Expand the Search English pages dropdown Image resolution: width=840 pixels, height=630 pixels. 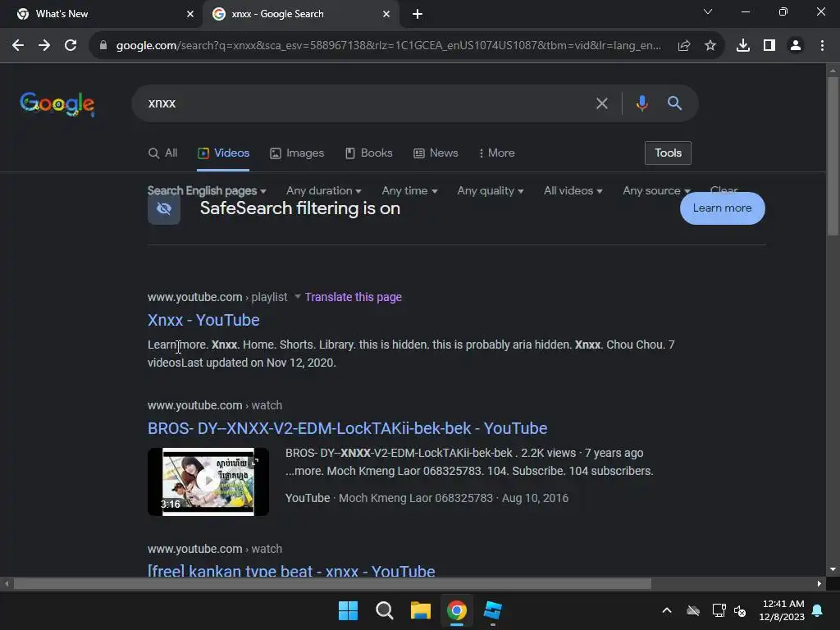point(207,190)
